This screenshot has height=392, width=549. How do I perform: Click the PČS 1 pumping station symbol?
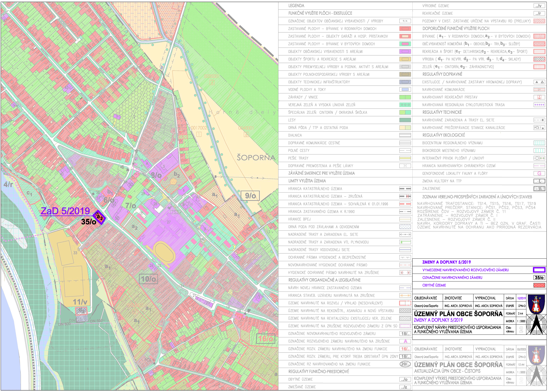(x=539, y=128)
